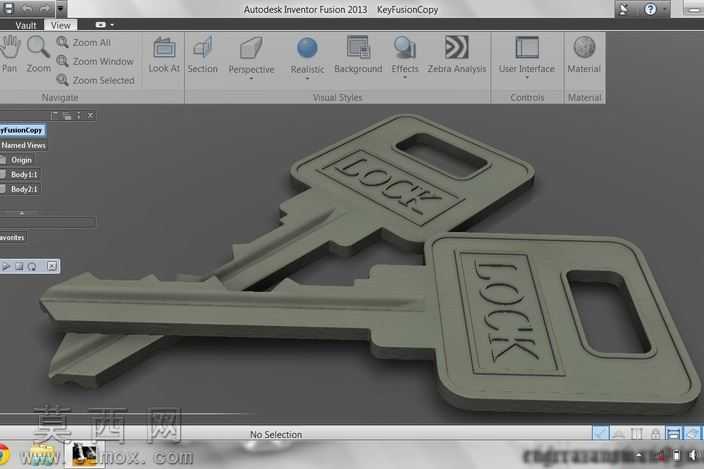Image resolution: width=704 pixels, height=469 pixels.
Task: Click the Origin folder icon
Action: pyautogui.click(x=3, y=160)
